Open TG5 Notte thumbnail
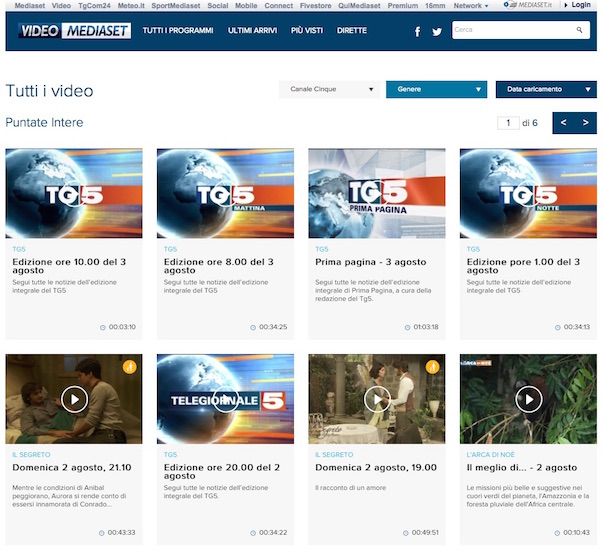 point(528,193)
